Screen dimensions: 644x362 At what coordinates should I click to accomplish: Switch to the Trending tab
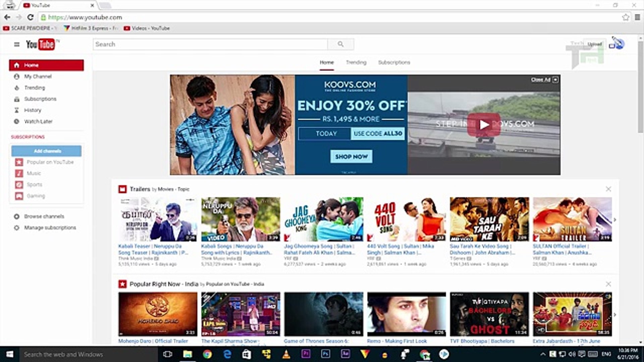click(x=356, y=62)
